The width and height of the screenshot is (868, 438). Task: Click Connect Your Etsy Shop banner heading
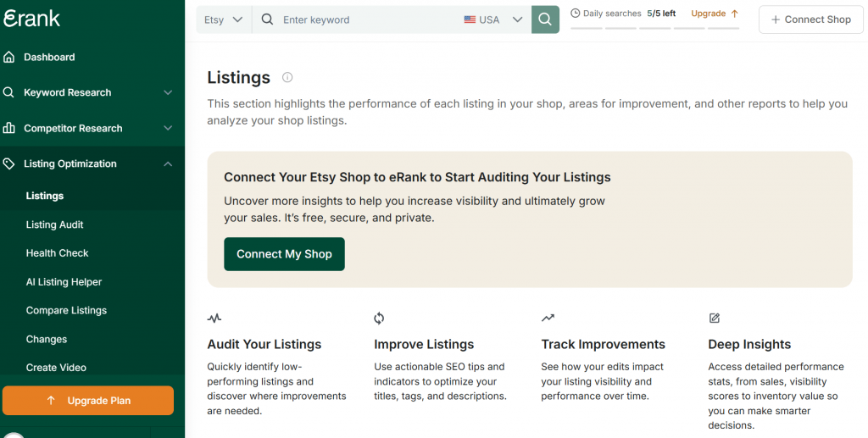(x=417, y=177)
